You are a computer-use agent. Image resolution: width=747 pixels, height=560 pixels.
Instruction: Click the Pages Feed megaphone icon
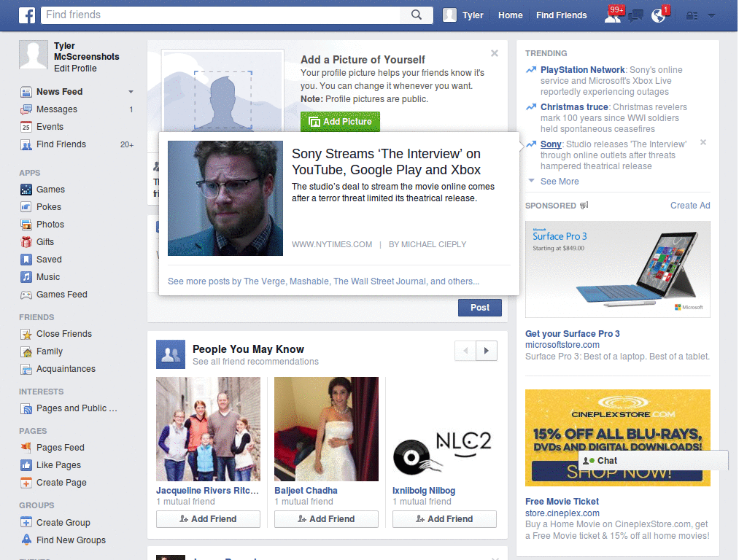tap(26, 448)
